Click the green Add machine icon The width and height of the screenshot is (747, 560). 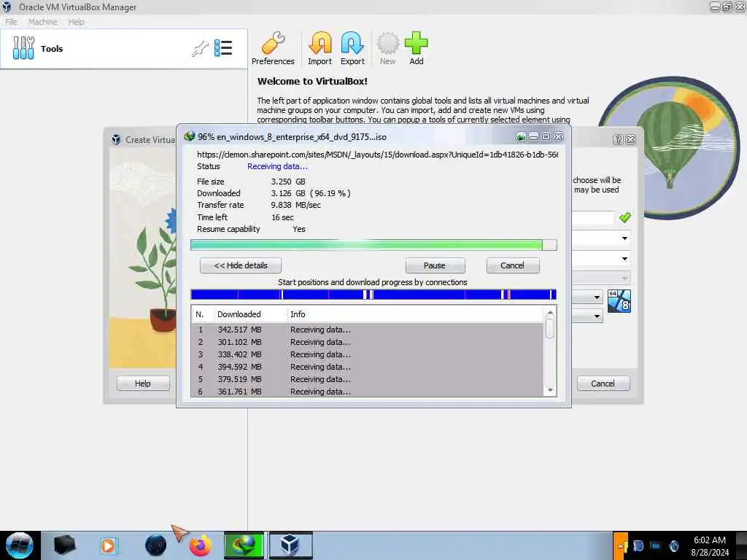(417, 48)
